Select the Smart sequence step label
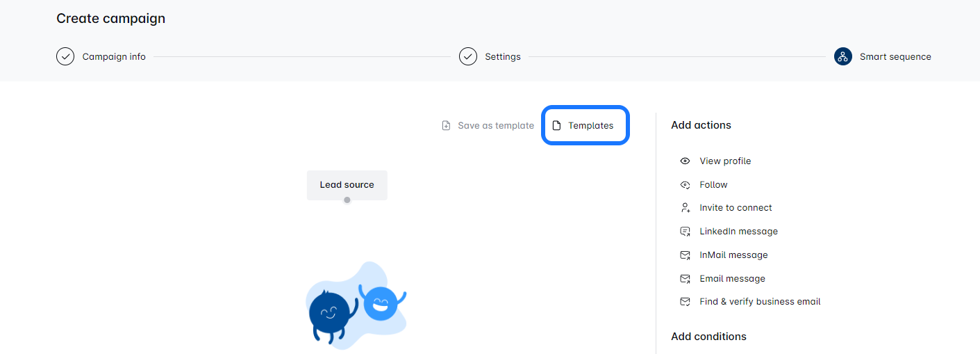The width and height of the screenshot is (980, 354). coord(895,57)
